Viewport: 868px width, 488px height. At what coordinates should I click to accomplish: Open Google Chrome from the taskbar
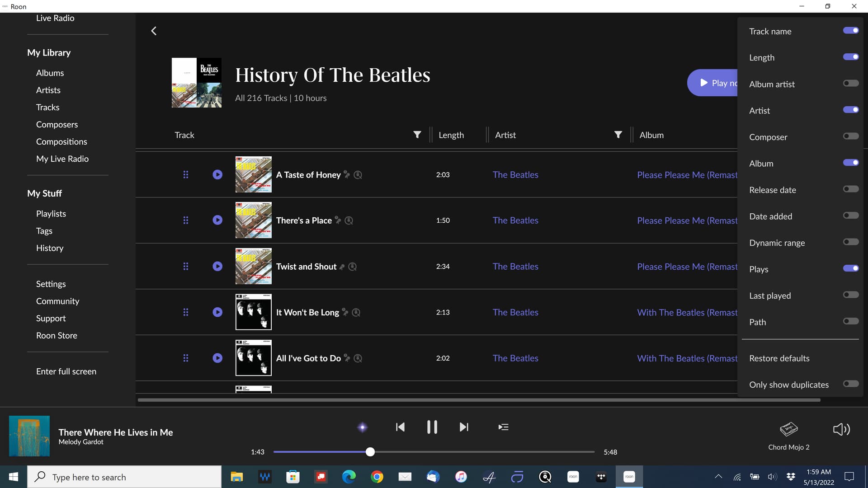pyautogui.click(x=377, y=477)
